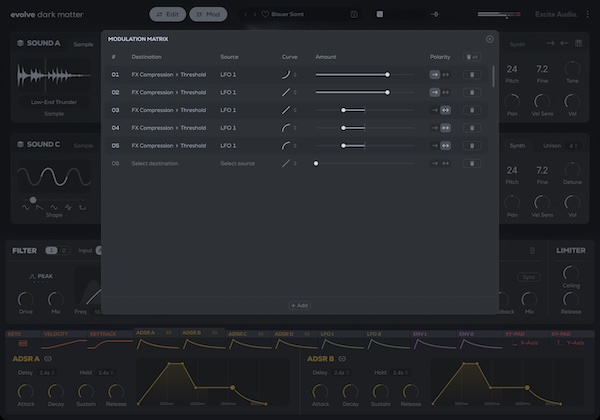Set row 01 polarity to bipolar arrow

pyautogui.click(x=446, y=75)
